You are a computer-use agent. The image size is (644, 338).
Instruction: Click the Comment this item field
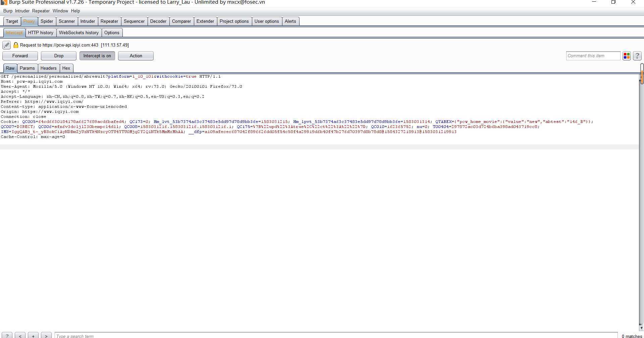593,56
